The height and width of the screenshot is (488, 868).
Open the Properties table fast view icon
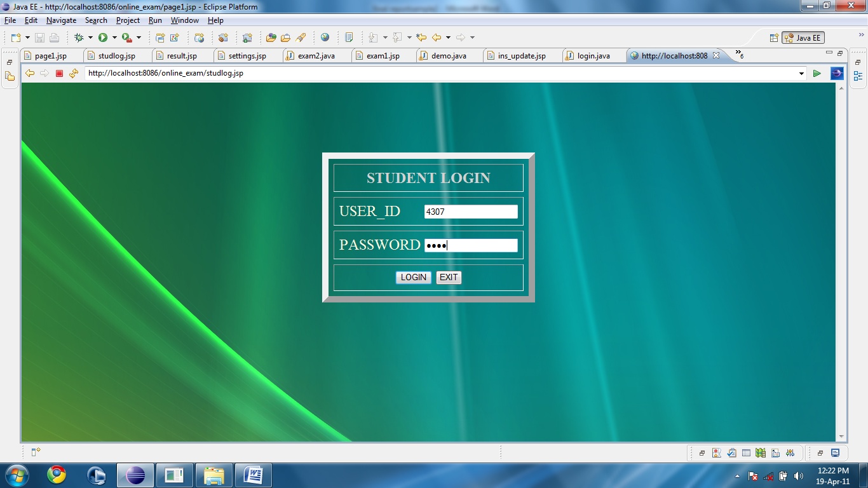point(746,453)
